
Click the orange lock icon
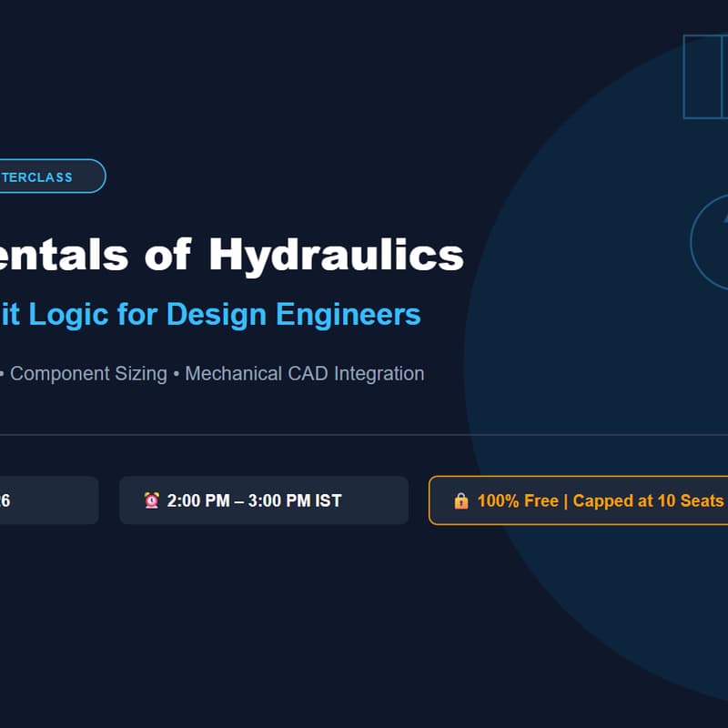click(x=461, y=501)
